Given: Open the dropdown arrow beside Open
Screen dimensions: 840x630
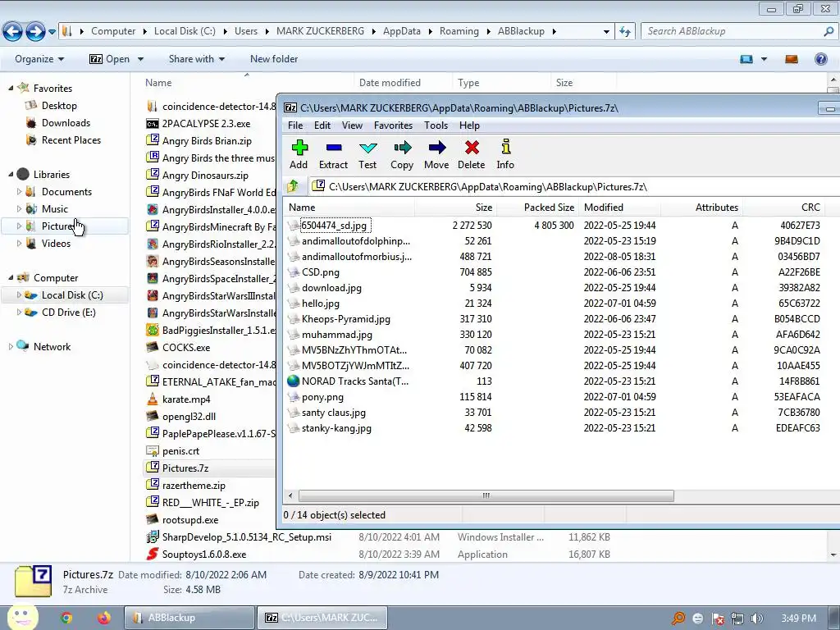Looking at the screenshot, I should 140,59.
